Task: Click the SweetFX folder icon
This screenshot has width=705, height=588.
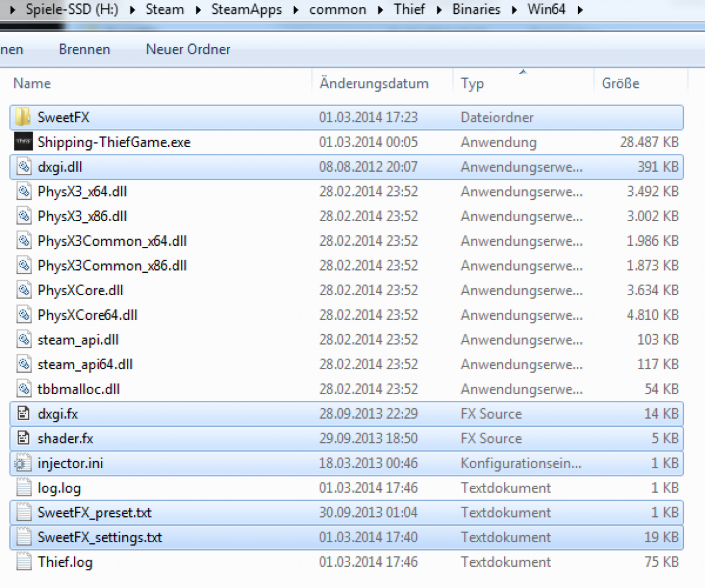Action: [23, 117]
